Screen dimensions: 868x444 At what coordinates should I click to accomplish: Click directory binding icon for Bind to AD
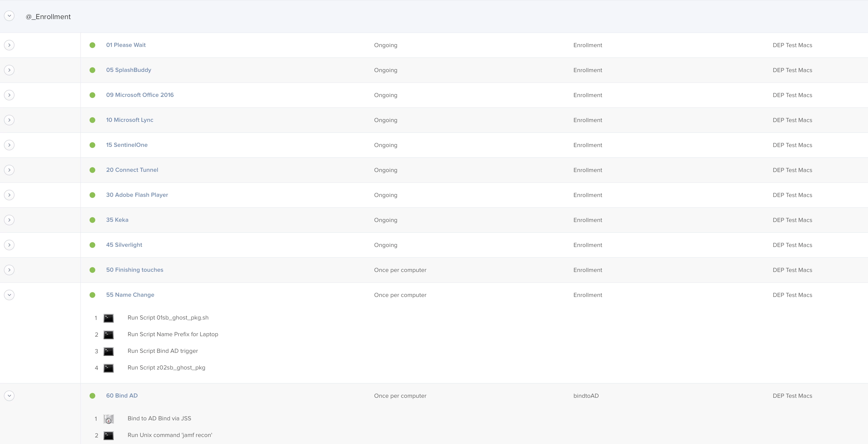click(109, 419)
